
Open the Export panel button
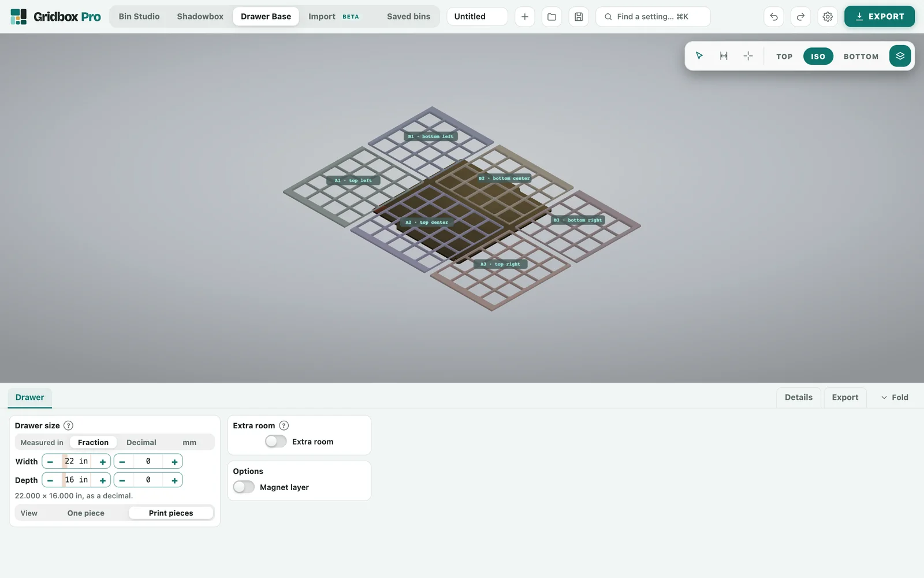pyautogui.click(x=845, y=398)
